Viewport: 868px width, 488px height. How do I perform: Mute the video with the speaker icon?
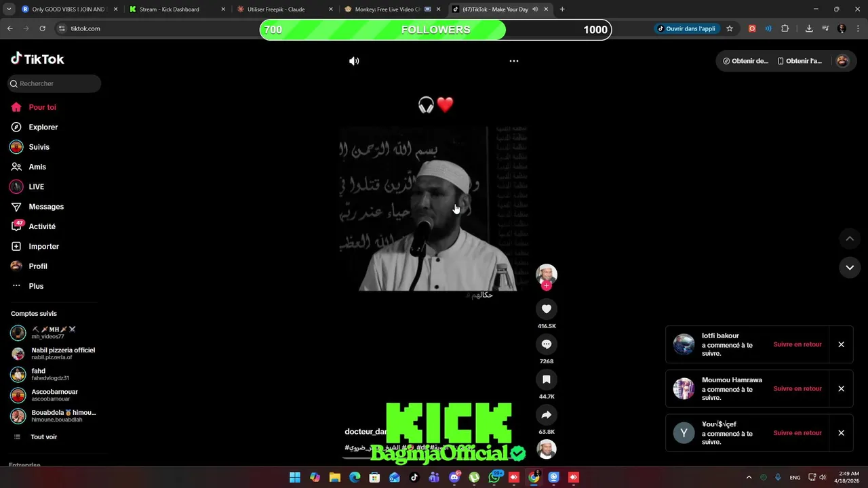coord(354,61)
